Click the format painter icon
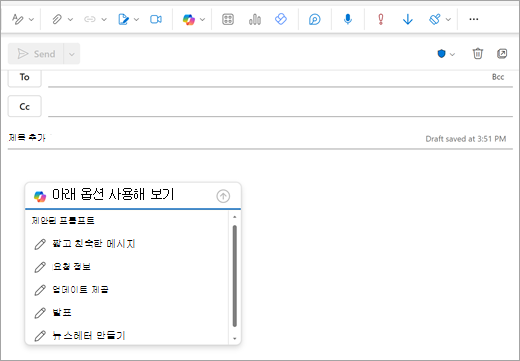The height and width of the screenshot is (361, 520). 435,19
